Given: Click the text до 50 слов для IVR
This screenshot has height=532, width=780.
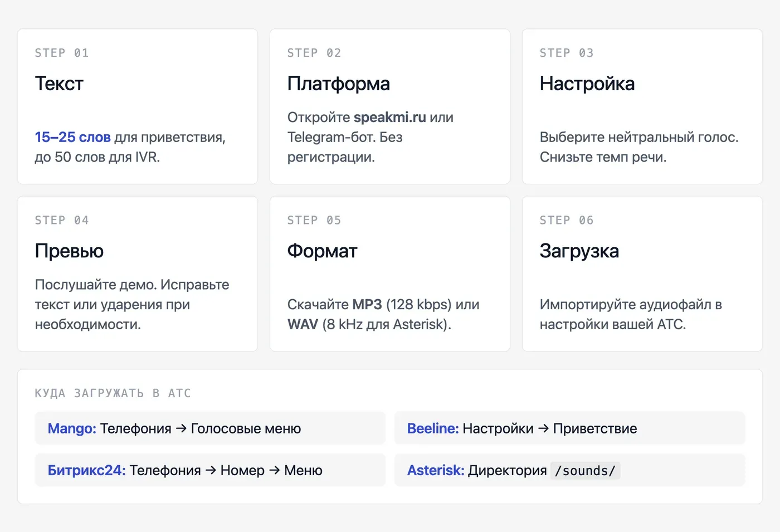Looking at the screenshot, I should 97,157.
